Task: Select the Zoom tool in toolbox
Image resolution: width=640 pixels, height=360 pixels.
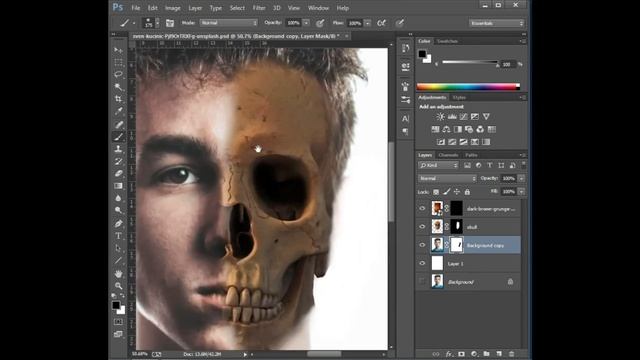Action: [118, 286]
